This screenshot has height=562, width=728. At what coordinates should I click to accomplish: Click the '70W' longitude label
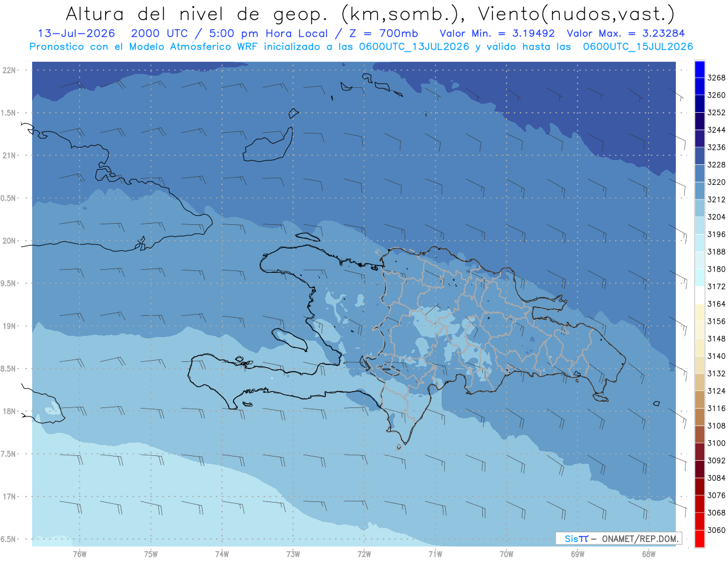coord(507,554)
